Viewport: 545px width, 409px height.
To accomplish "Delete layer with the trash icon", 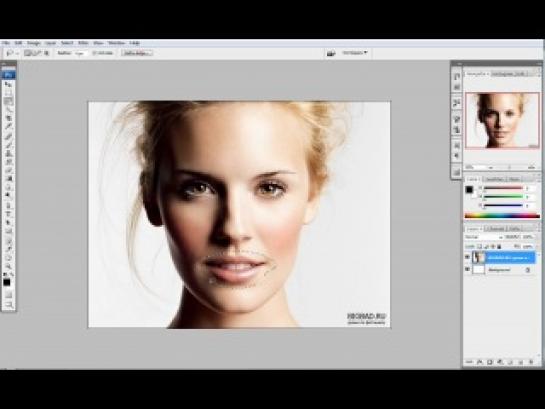I will coord(531,362).
